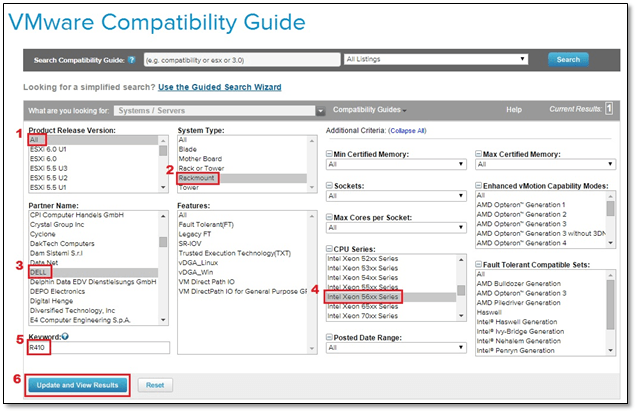Viewport: 637px width, 413px height.
Task: Open the Help menu item
Action: pos(514,110)
